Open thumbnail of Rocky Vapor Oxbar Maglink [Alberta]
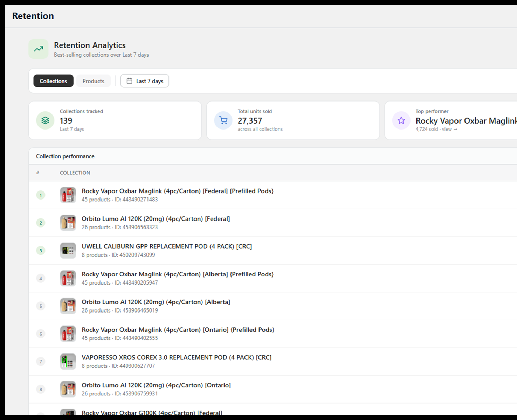 68,278
